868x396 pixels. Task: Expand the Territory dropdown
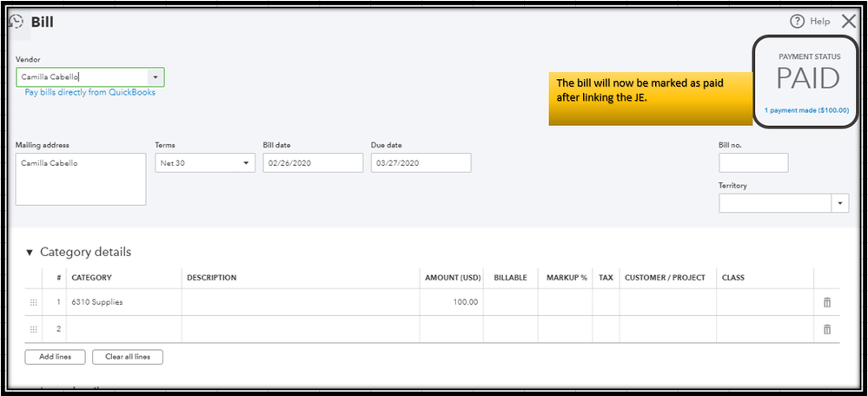[840, 202]
